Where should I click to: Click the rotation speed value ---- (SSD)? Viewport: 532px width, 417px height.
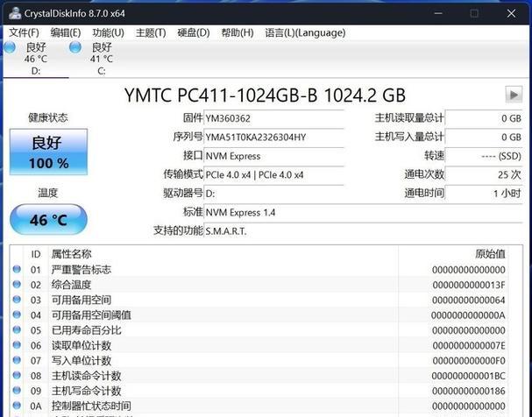[484, 156]
